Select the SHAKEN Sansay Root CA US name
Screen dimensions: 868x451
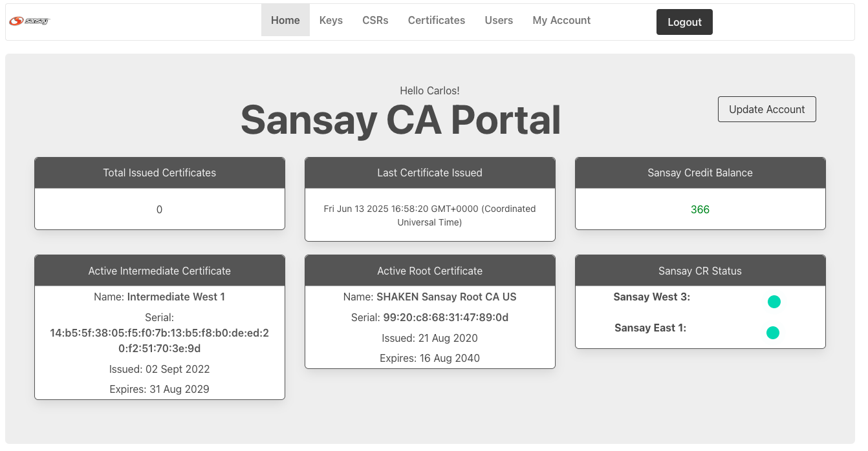446,297
